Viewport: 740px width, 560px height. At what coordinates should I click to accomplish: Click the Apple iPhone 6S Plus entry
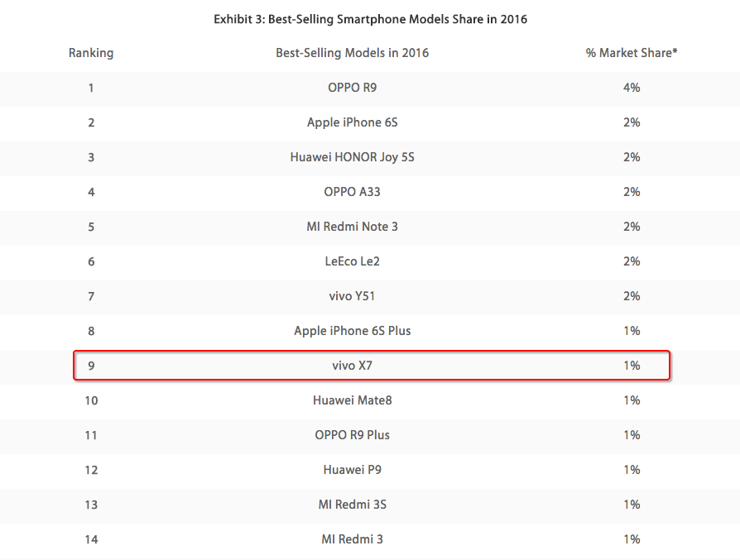point(352,331)
